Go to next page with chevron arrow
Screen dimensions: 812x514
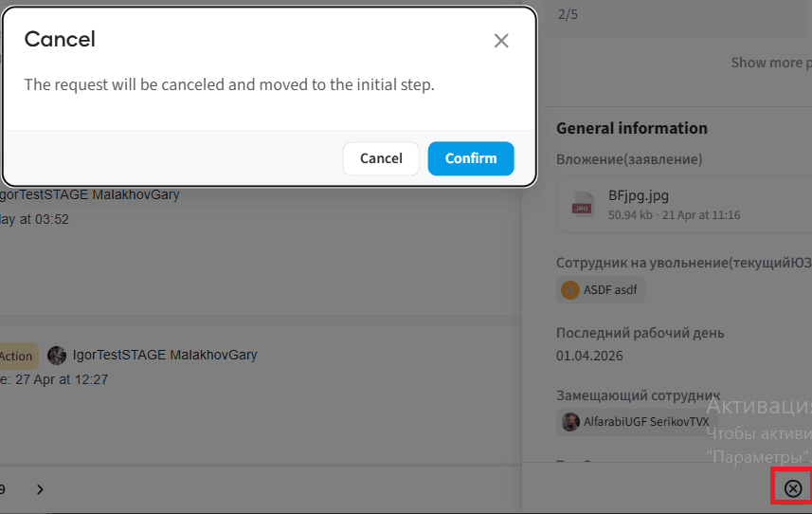click(x=41, y=489)
